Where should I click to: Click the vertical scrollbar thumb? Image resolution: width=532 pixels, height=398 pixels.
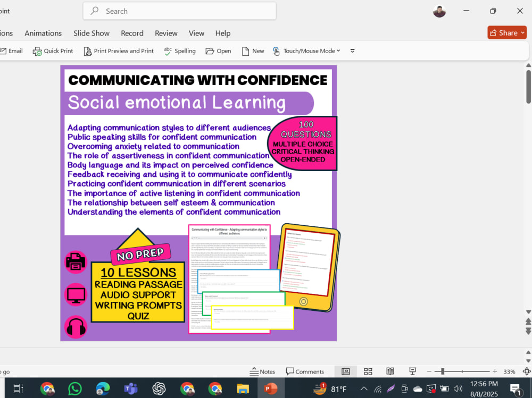tap(529, 87)
